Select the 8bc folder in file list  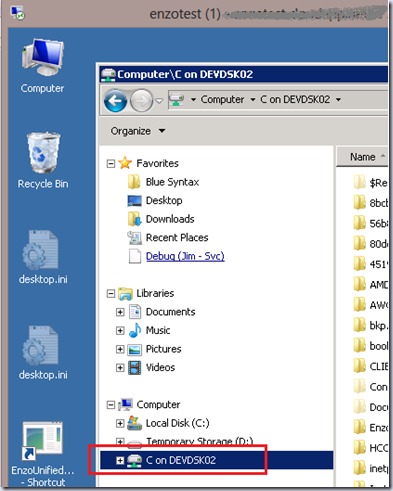(x=370, y=203)
